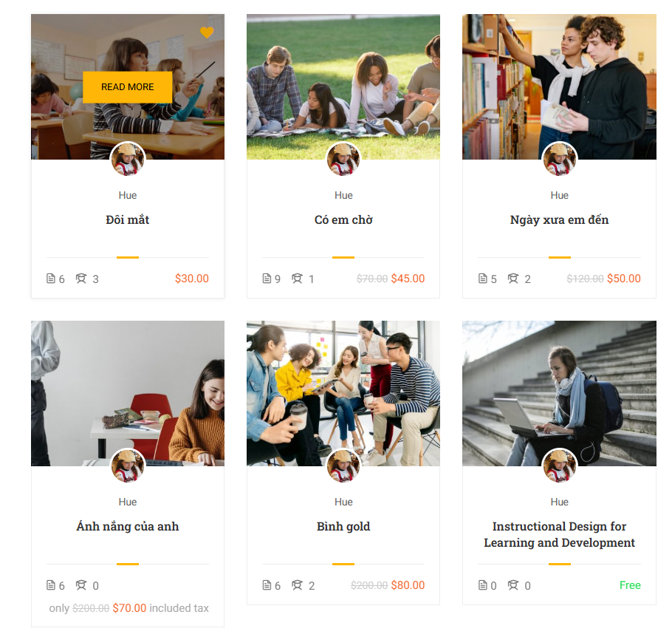672x634 pixels.
Task: Click students icon on Instructional Design course card
Action: pyautogui.click(x=513, y=585)
